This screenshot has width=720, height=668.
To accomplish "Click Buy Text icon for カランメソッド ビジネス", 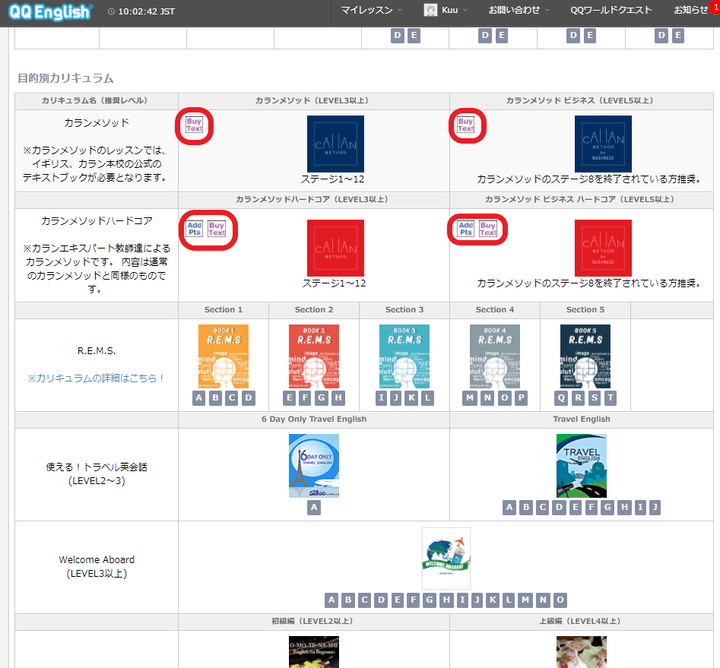I will 466,125.
